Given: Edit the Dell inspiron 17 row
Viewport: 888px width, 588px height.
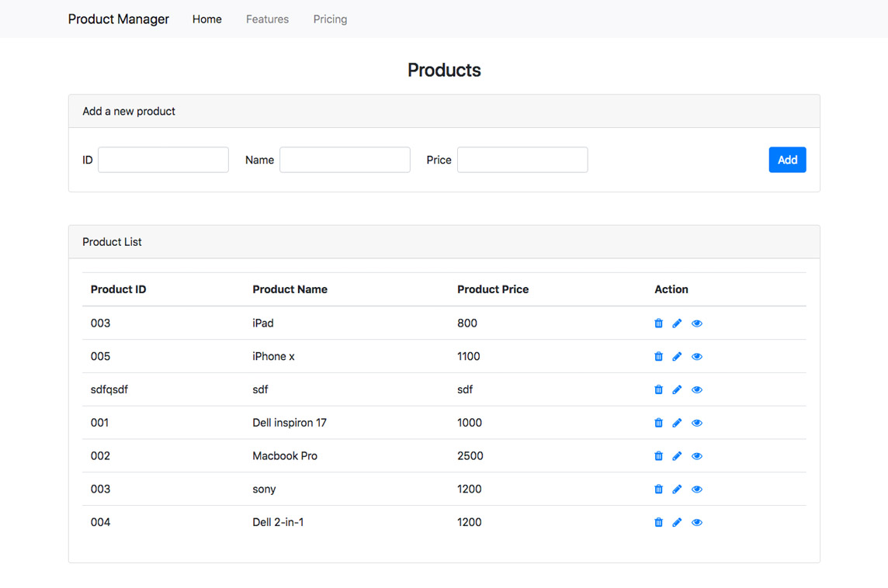Looking at the screenshot, I should [x=677, y=422].
